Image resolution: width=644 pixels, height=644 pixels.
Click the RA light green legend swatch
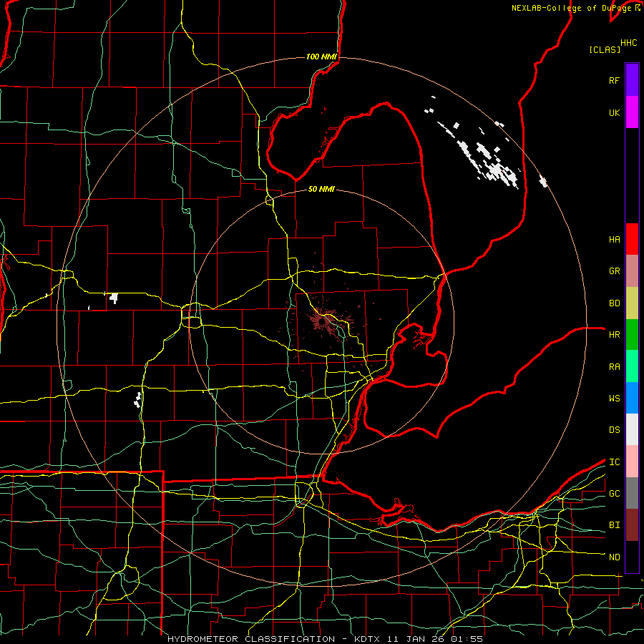click(x=632, y=366)
